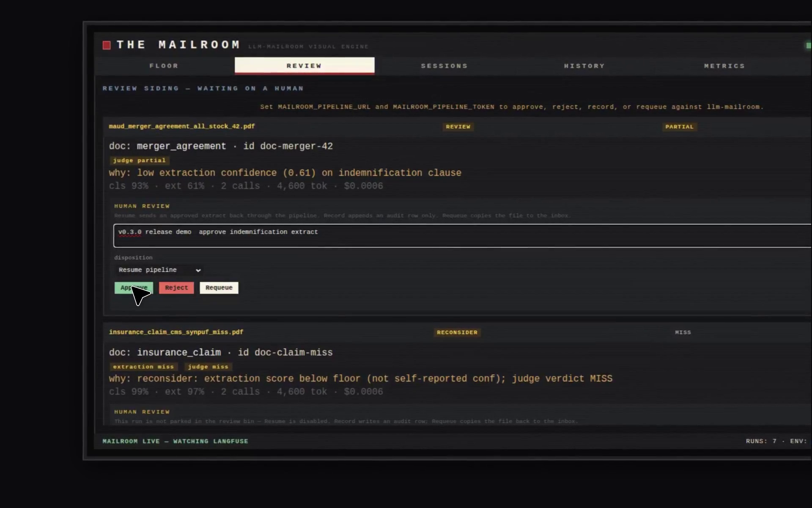Screen dimensions: 812x508
Task: Click the RUNS: 7 status entry
Action: [761, 441]
